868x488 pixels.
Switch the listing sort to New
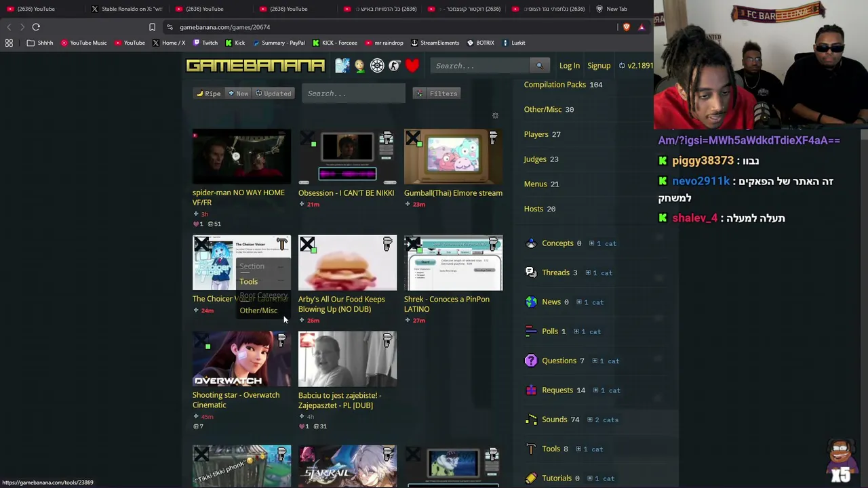click(x=238, y=94)
